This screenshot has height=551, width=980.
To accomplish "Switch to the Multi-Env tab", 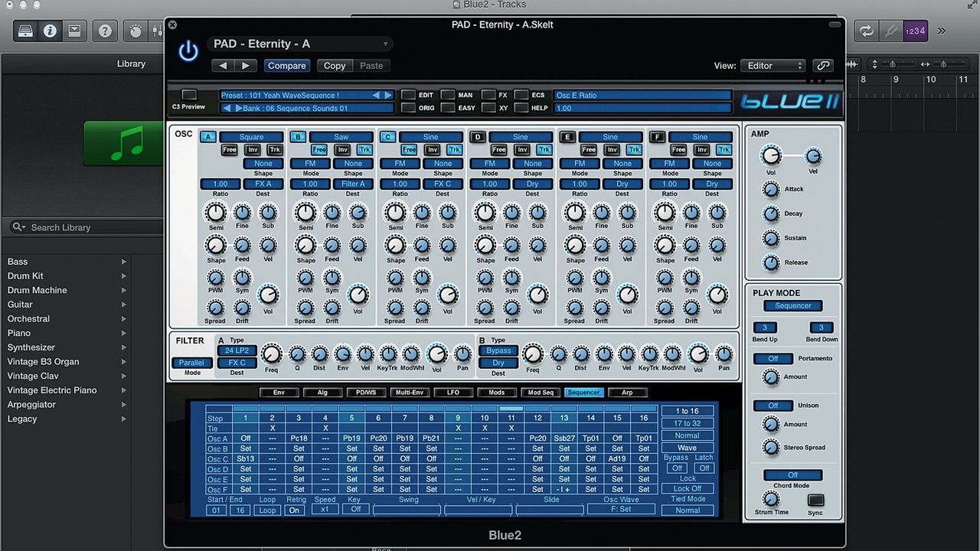I will pyautogui.click(x=409, y=393).
